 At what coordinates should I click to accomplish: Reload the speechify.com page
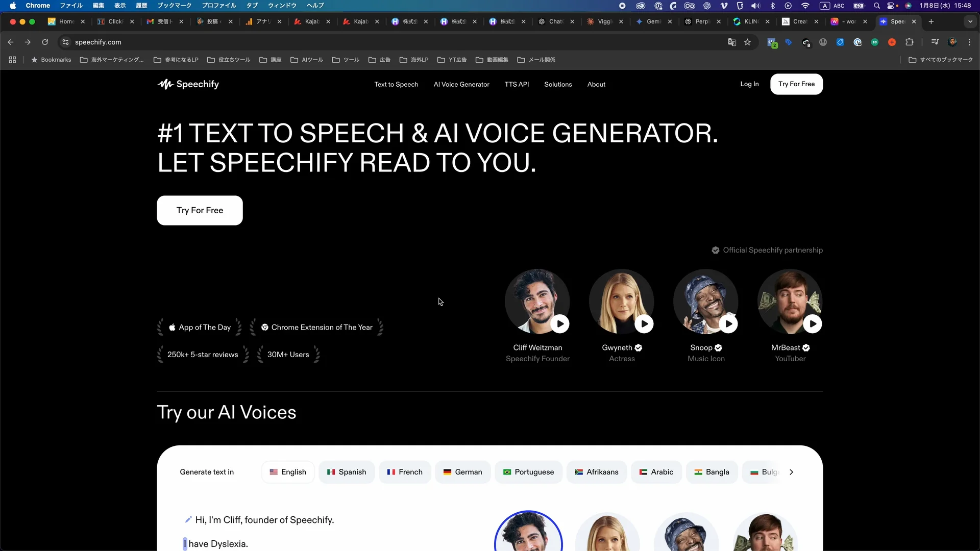coord(45,42)
